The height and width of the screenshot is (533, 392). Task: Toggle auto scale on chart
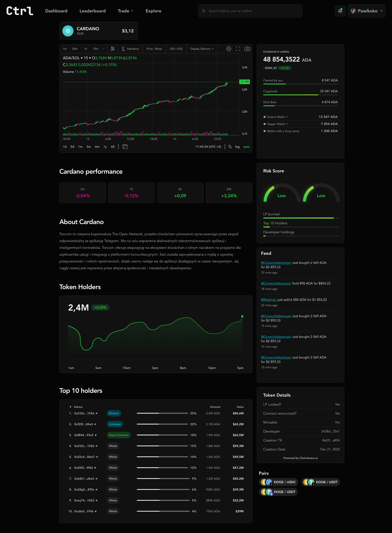[246, 147]
